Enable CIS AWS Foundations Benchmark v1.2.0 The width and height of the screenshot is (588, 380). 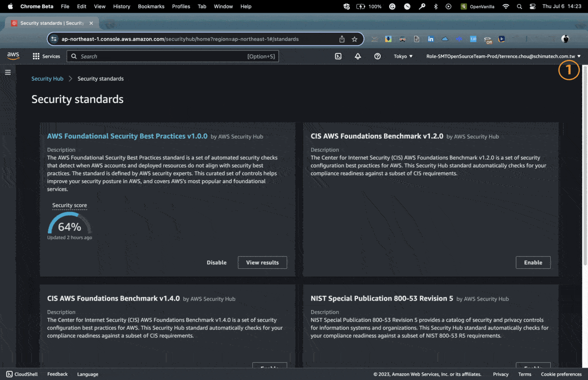point(533,262)
